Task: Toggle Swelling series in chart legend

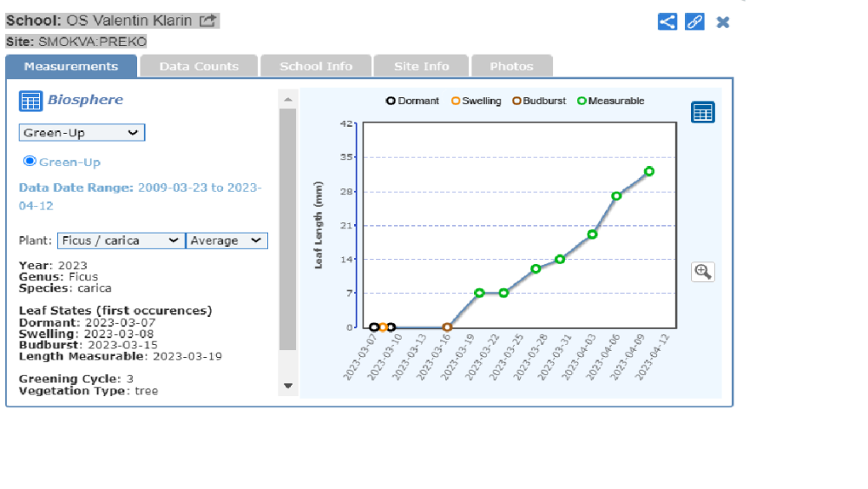Action: click(x=476, y=101)
